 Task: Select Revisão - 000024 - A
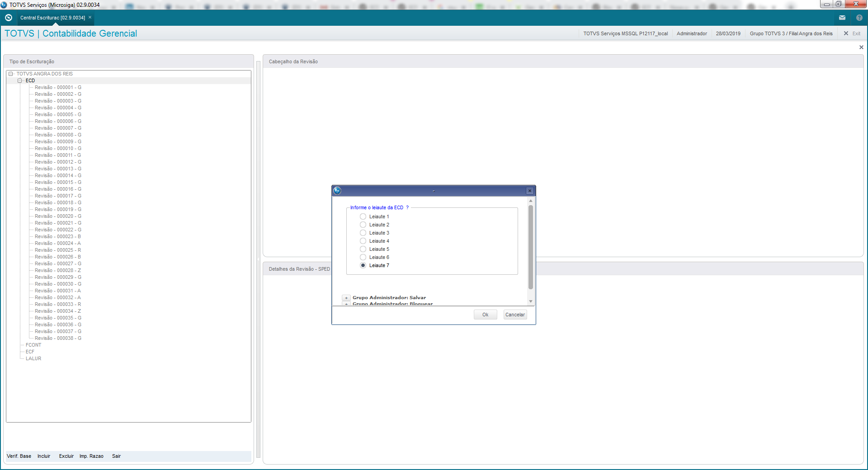click(x=58, y=243)
